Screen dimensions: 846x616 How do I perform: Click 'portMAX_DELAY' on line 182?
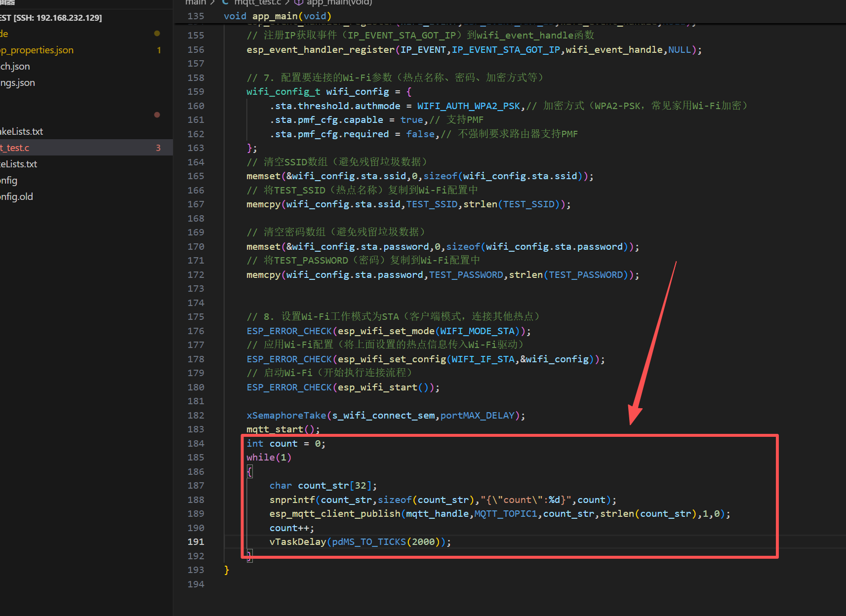point(478,415)
